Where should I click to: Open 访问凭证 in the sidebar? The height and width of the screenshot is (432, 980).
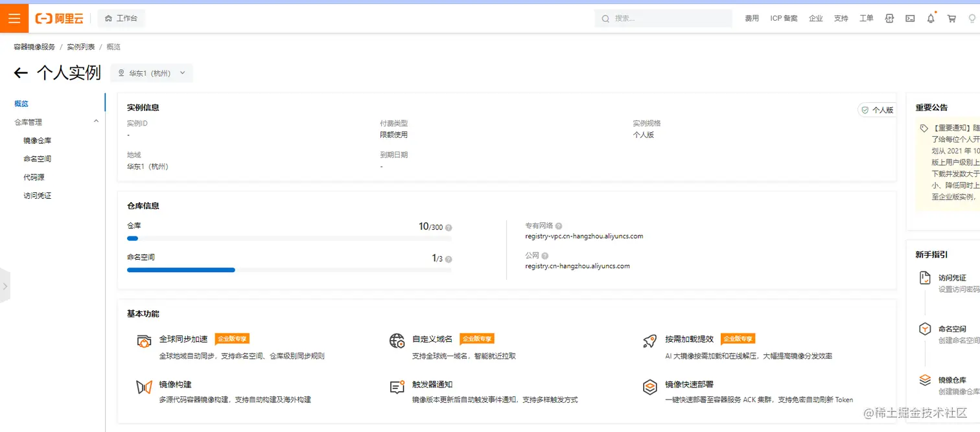38,196
